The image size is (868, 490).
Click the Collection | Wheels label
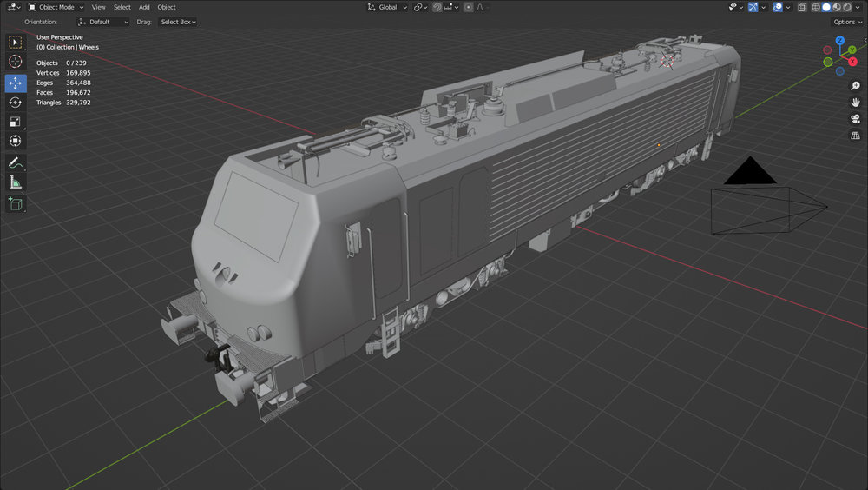coord(68,47)
